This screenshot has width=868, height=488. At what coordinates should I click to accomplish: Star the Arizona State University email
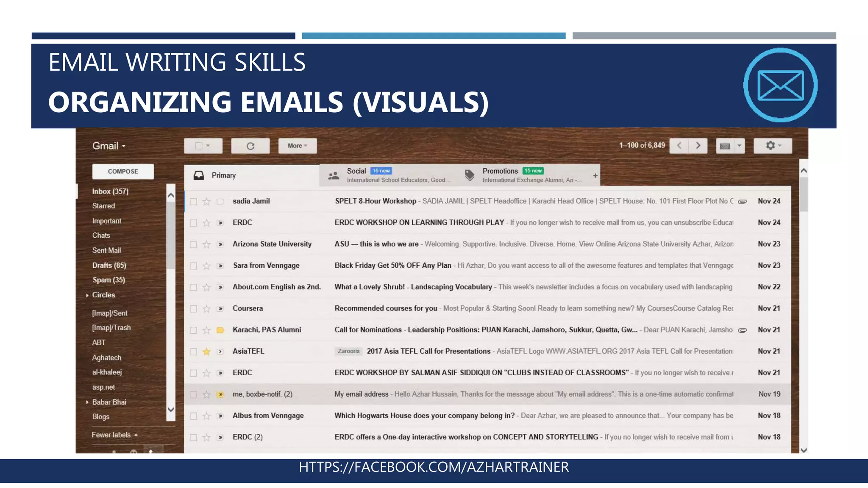[x=206, y=244]
